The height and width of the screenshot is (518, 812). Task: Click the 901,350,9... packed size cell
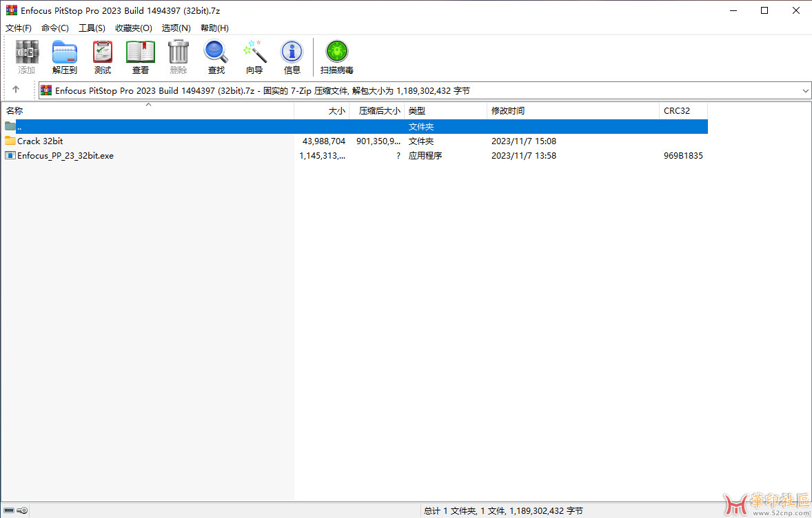tap(378, 141)
